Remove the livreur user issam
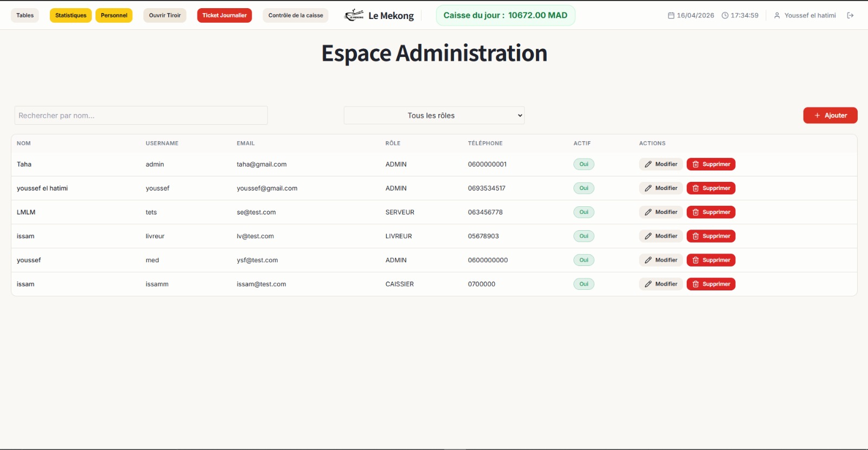The image size is (868, 450). point(711,236)
